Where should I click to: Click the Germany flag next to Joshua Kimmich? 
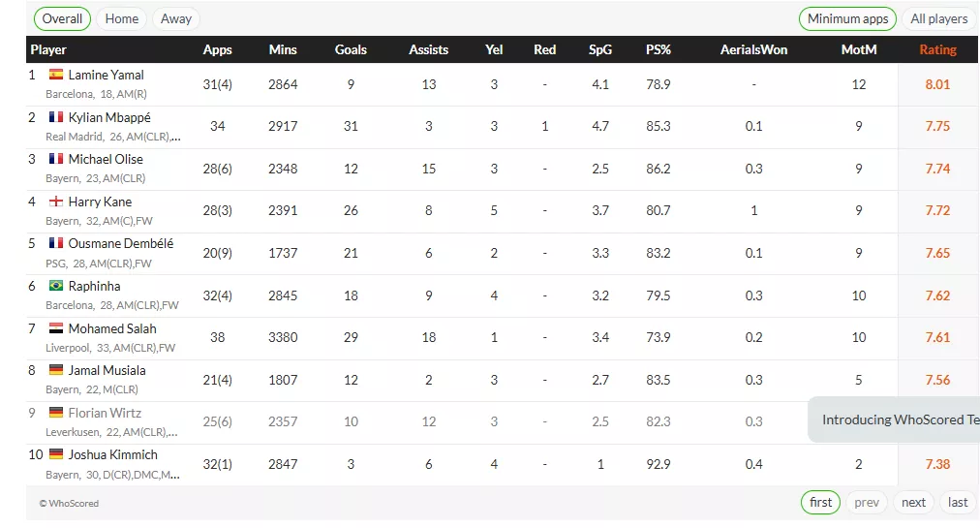click(x=56, y=454)
